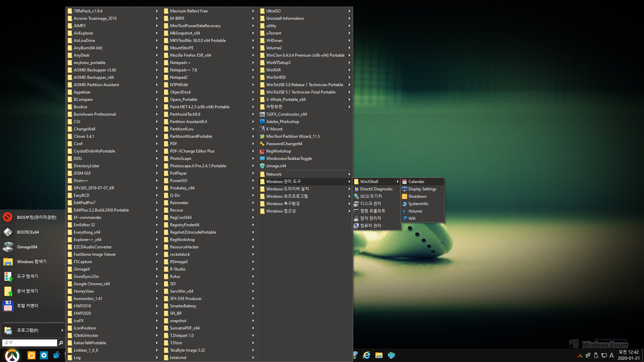Viewport: 644px width, 362px height.
Task: Open the Dism++ folder entry
Action: click(x=113, y=181)
